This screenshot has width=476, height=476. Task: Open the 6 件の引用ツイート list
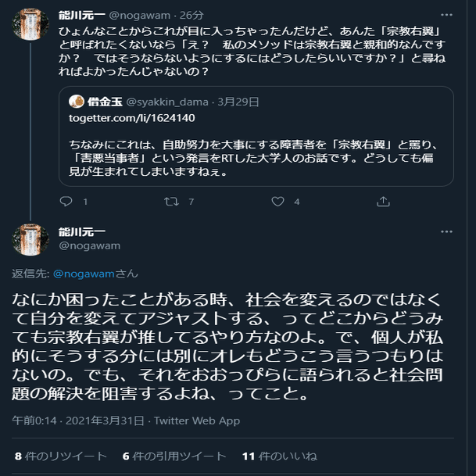[x=174, y=456]
